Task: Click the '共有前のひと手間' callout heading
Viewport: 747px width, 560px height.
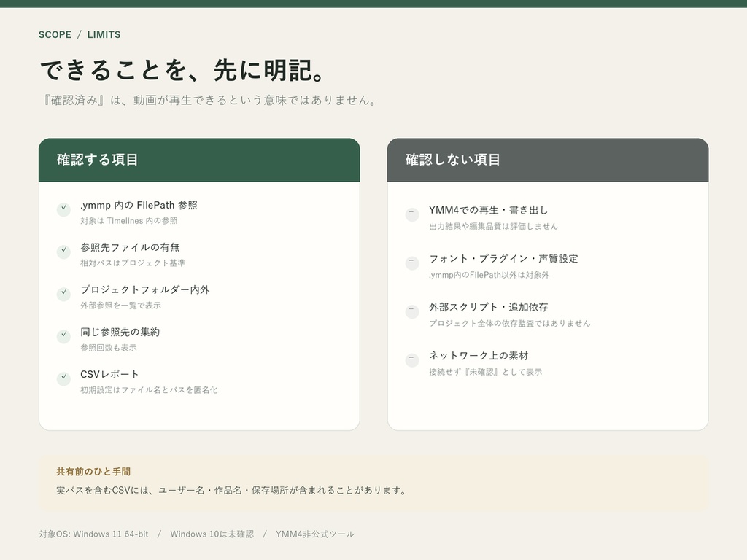Action: coord(93,472)
